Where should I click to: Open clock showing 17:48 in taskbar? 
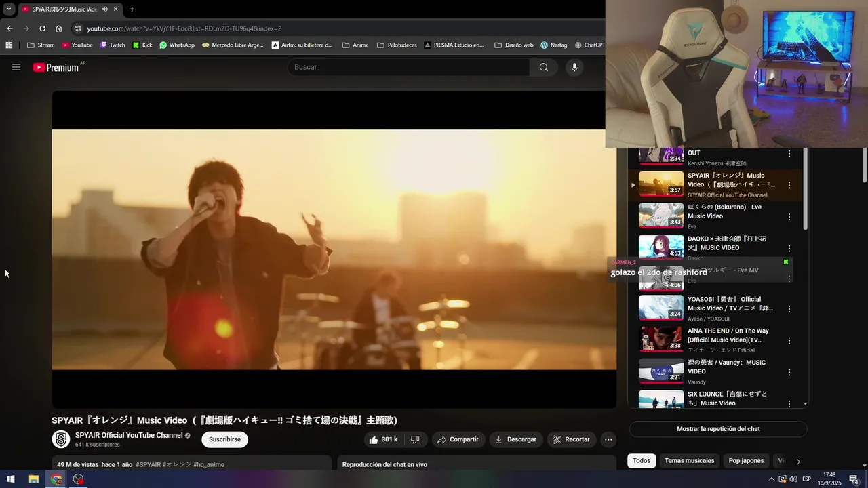(829, 479)
